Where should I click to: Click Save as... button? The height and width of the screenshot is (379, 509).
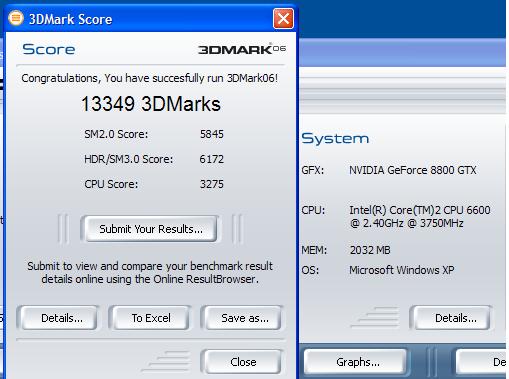[x=243, y=318]
